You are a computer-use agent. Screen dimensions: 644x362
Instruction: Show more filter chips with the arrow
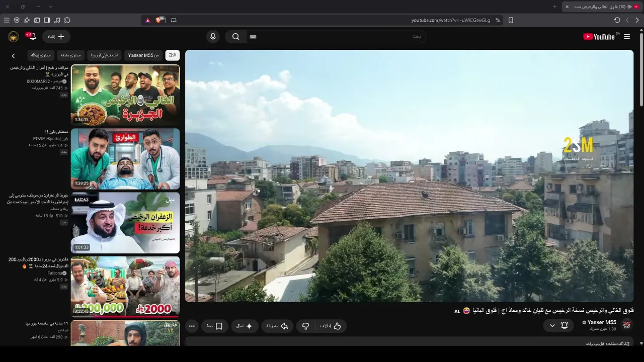pos(14,56)
